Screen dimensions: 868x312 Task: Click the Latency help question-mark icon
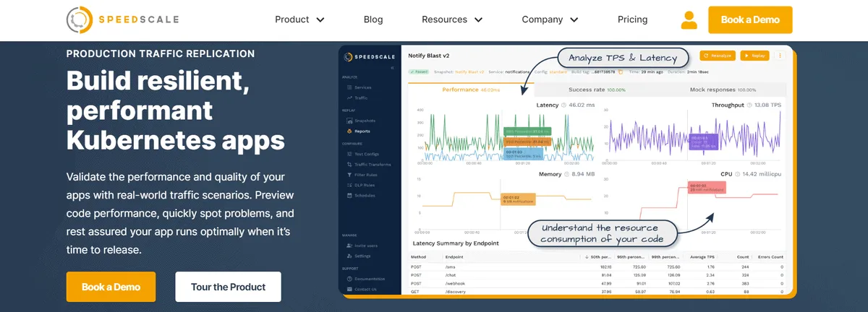tap(563, 105)
